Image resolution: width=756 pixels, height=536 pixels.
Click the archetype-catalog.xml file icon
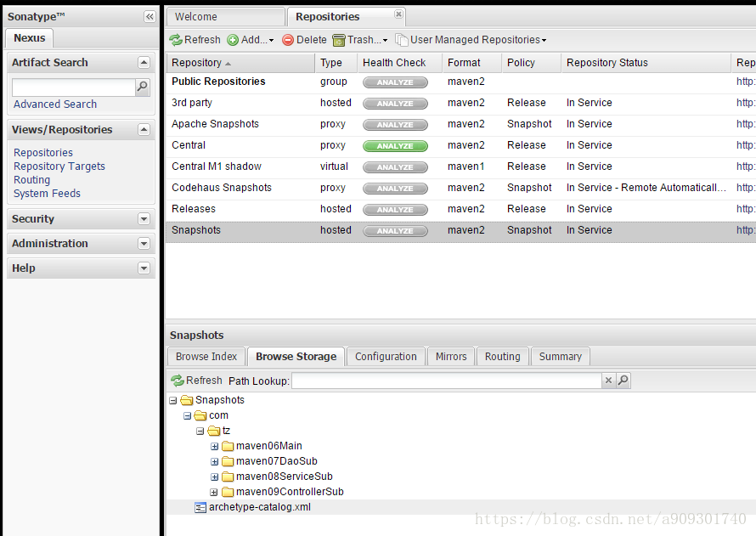pos(200,508)
